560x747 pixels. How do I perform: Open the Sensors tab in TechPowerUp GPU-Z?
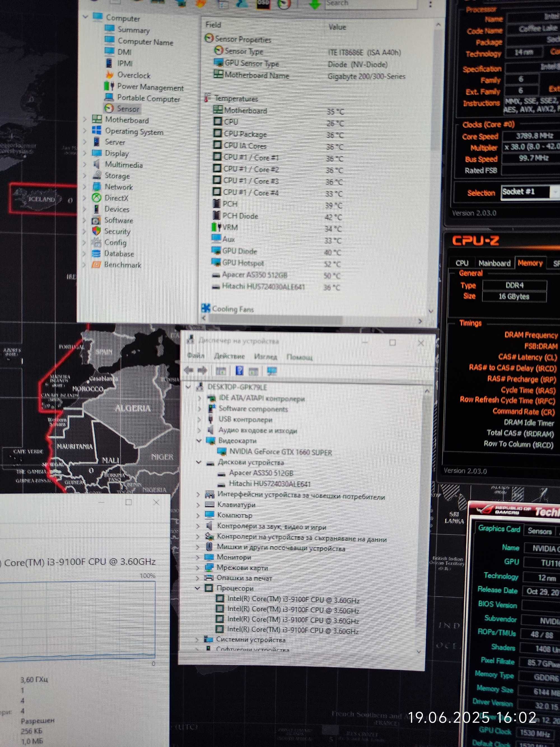pyautogui.click(x=539, y=531)
